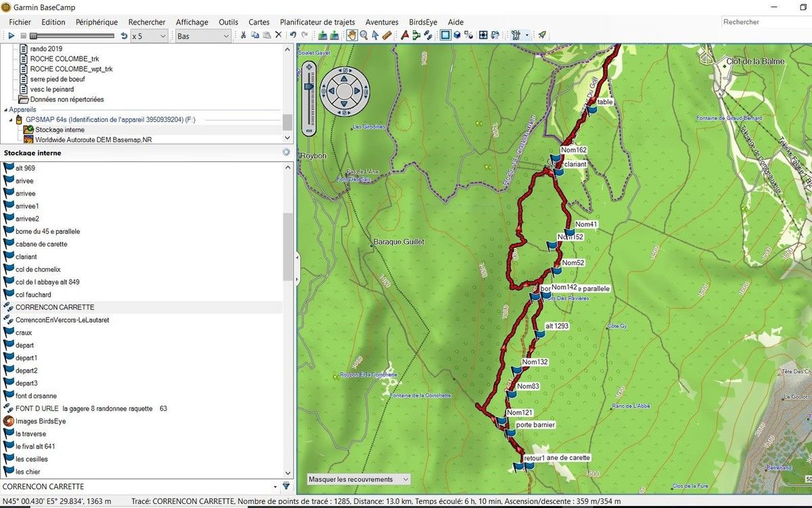The image size is (812, 508).
Task: Pan the map south with down arrow
Action: point(344,103)
